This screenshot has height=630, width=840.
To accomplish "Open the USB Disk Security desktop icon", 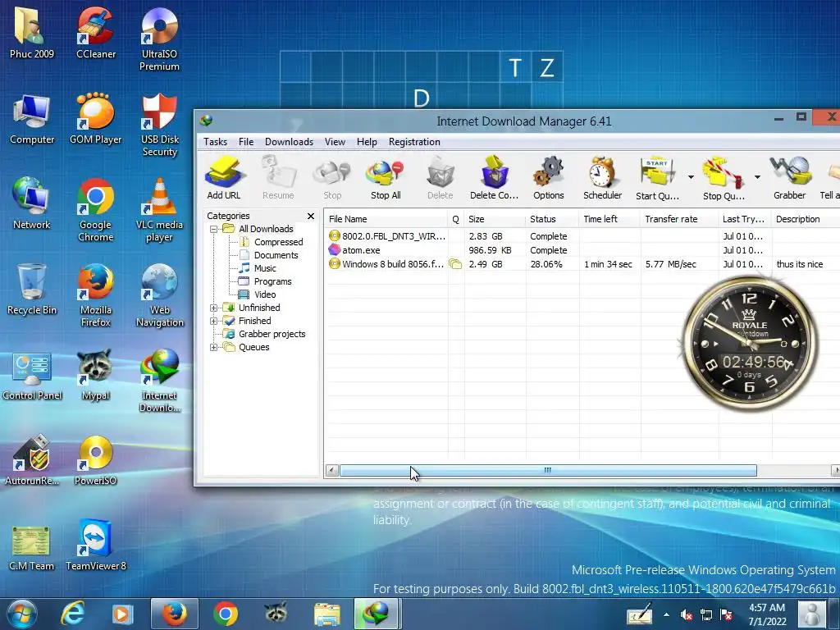I will (159, 125).
